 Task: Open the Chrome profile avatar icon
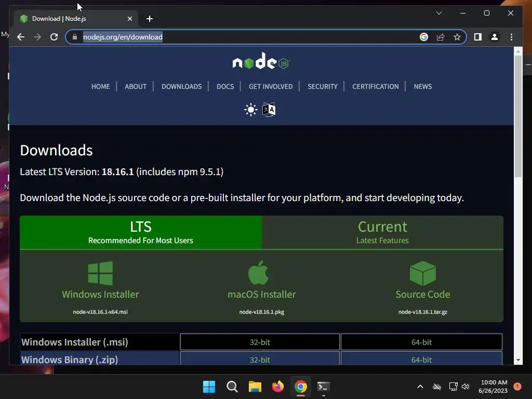495,37
